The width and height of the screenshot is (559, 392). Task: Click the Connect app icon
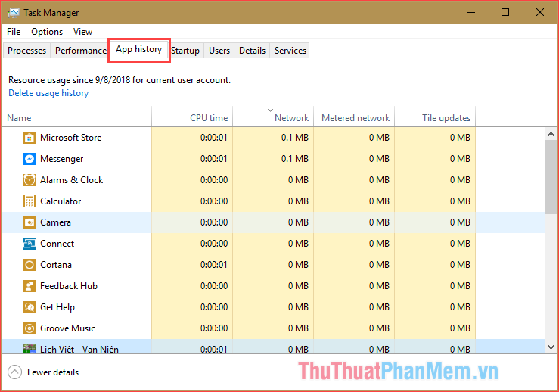click(x=30, y=244)
